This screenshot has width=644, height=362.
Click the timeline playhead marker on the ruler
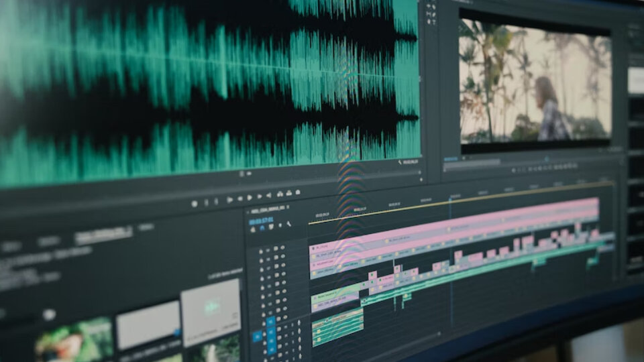(450, 200)
